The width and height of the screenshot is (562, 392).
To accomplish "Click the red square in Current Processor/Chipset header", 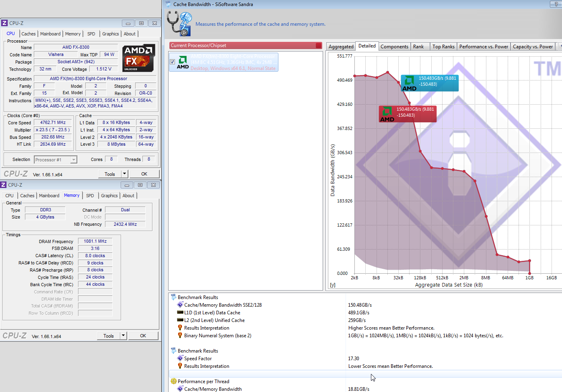I will tap(319, 45).
